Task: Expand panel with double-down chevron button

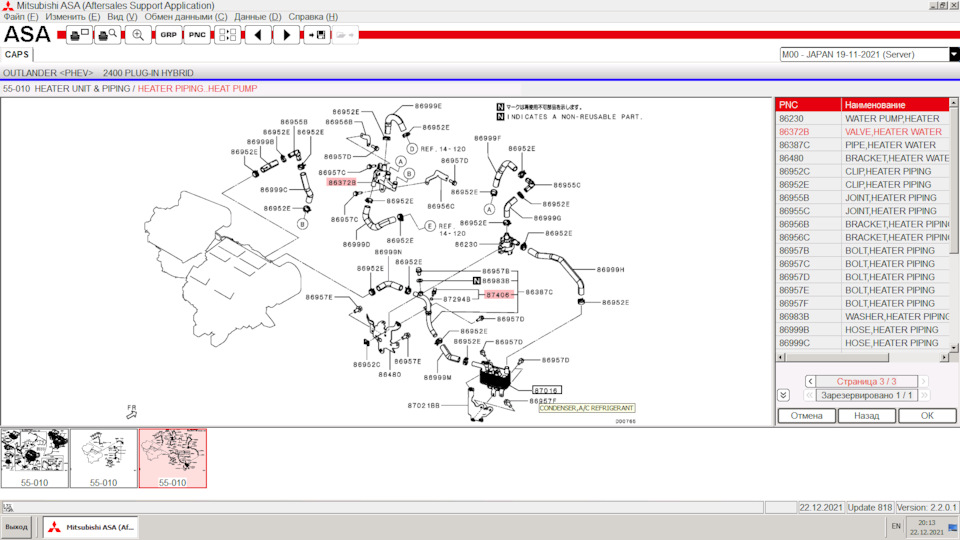Action: (783, 395)
